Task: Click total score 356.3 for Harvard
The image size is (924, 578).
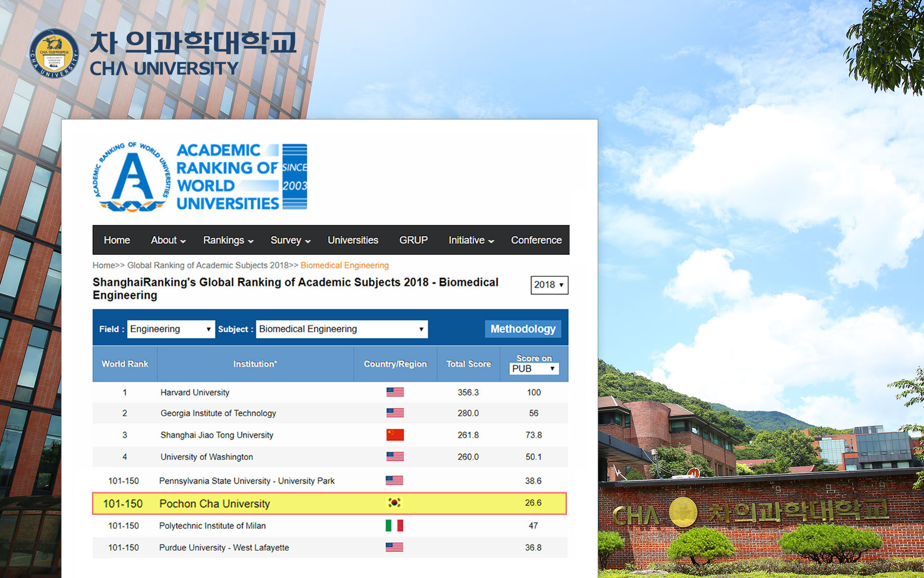Action: [x=468, y=392]
